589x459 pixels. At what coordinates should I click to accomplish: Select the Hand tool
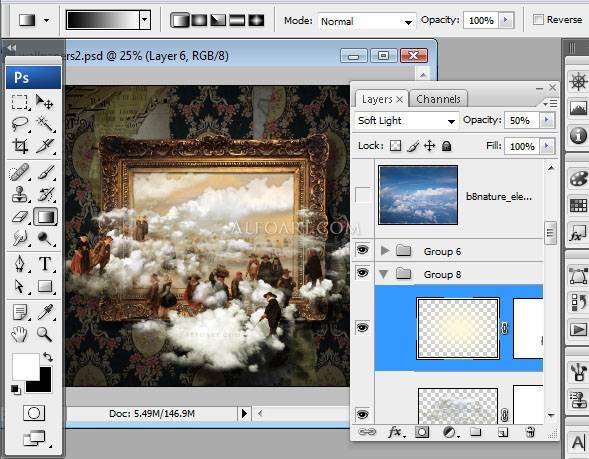click(20, 334)
